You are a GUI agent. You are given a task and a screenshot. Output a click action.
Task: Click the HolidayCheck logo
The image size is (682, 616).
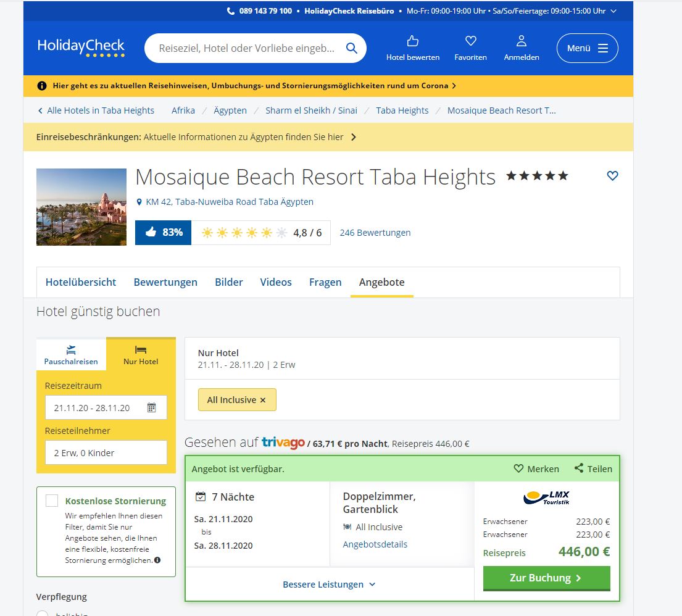tap(81, 48)
